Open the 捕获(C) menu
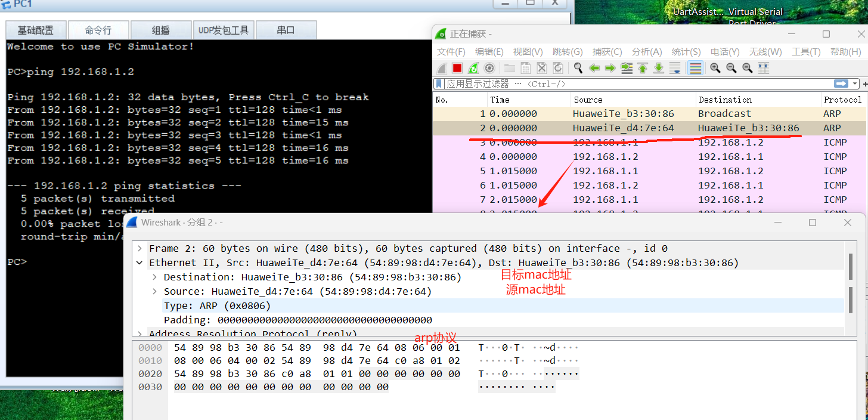This screenshot has width=868, height=420. tap(607, 52)
